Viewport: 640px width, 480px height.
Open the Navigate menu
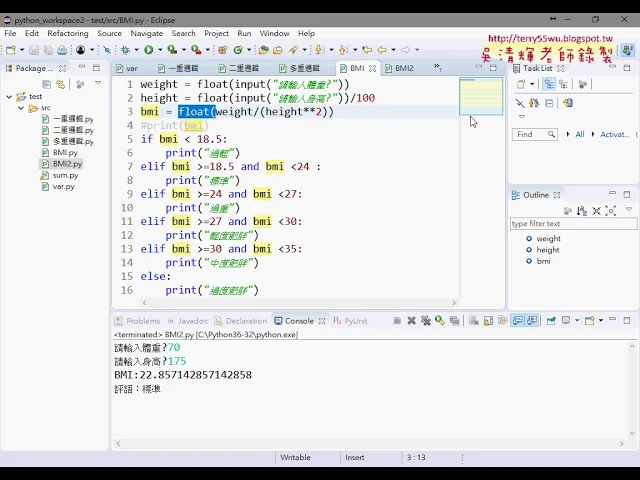click(147, 33)
